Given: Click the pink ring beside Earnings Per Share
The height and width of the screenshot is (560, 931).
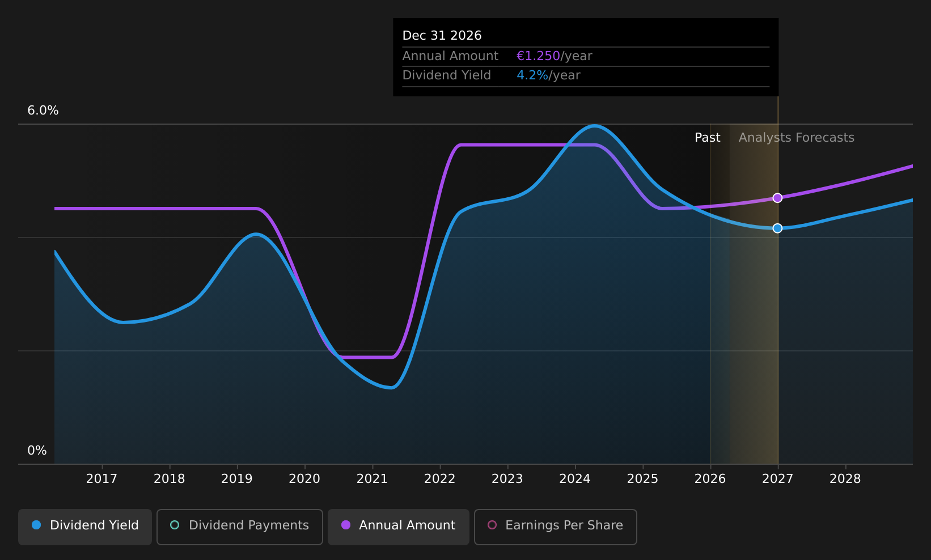Looking at the screenshot, I should pyautogui.click(x=492, y=525).
